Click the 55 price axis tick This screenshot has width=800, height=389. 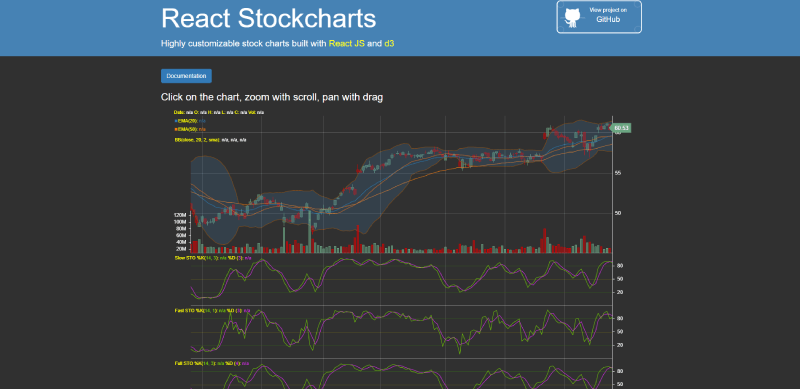tap(618, 173)
